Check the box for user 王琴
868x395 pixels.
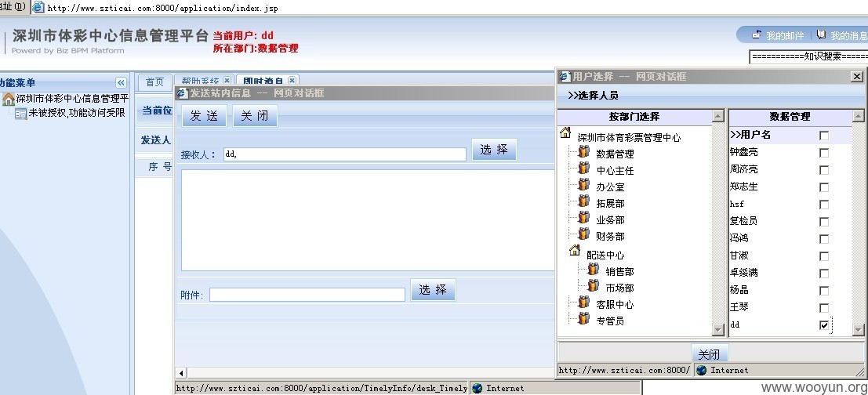click(x=824, y=307)
